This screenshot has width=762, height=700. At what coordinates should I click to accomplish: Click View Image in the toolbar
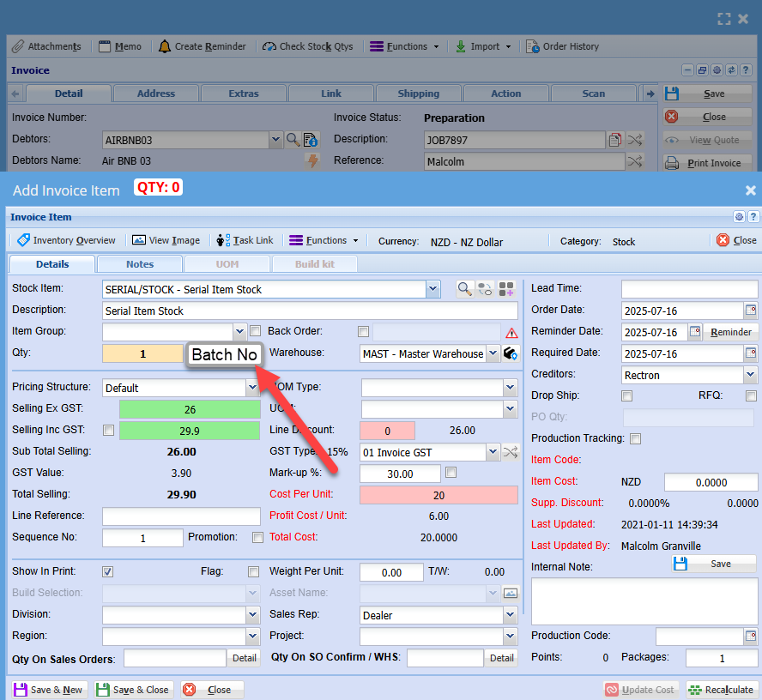tap(166, 240)
